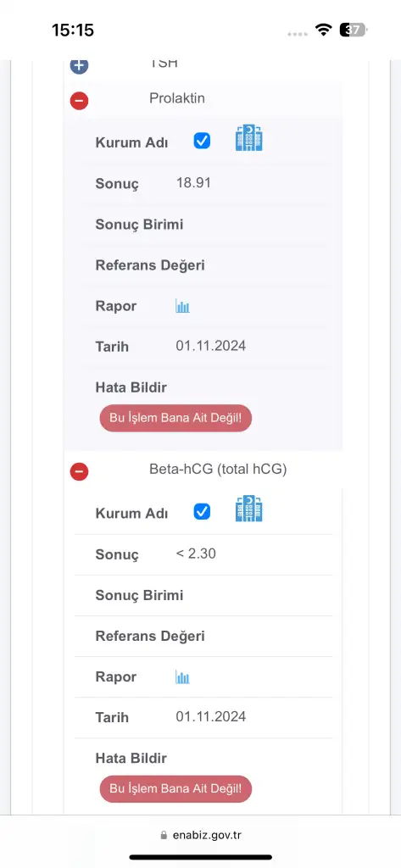
Task: Collapse the Beta-hCG (total hCG) section
Action: point(79,471)
